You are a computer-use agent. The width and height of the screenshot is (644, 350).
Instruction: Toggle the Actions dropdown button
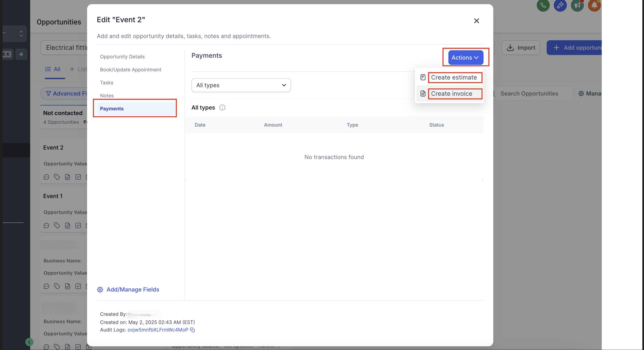tap(465, 58)
